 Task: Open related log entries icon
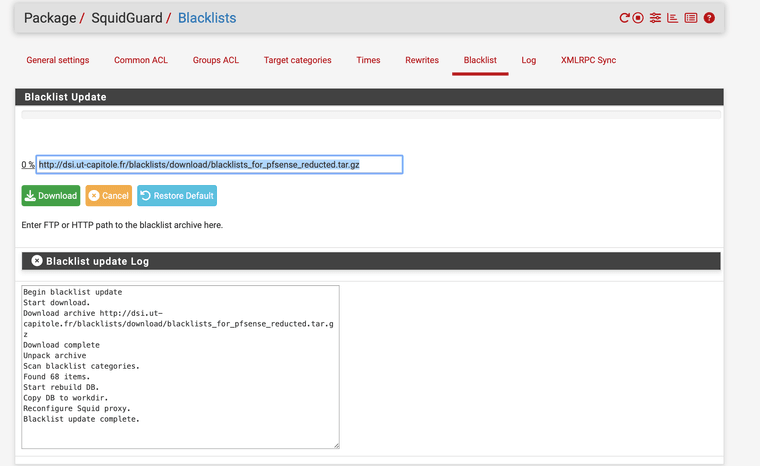[690, 18]
